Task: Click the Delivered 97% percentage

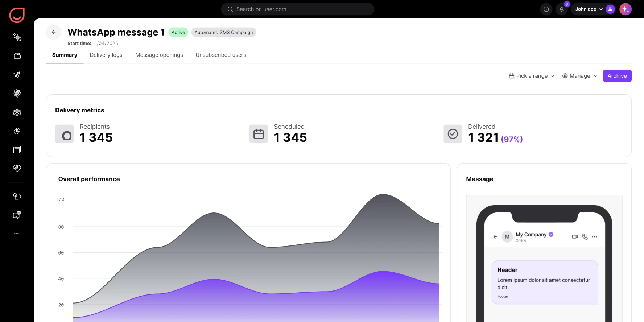Action: [512, 139]
